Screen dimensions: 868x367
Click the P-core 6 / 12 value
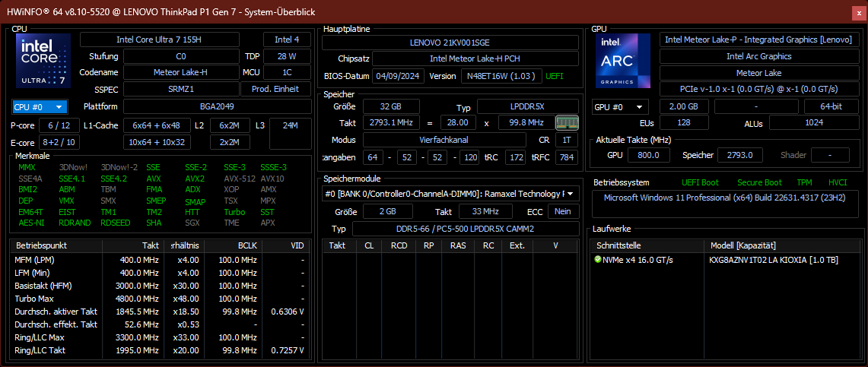59,125
